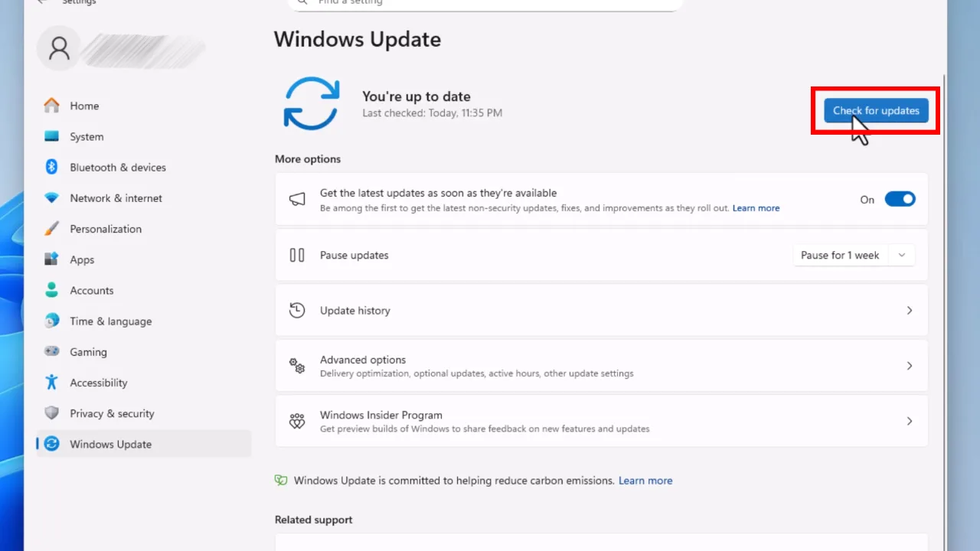The width and height of the screenshot is (980, 551).
Task: Click the Windows Update page title
Action: tap(358, 39)
